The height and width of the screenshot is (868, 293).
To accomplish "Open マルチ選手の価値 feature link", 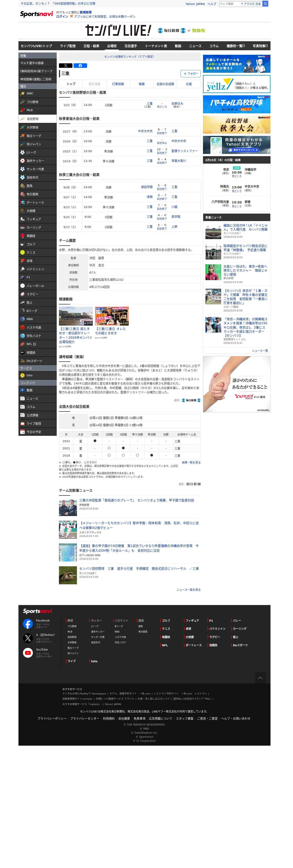I will click(37, 63).
